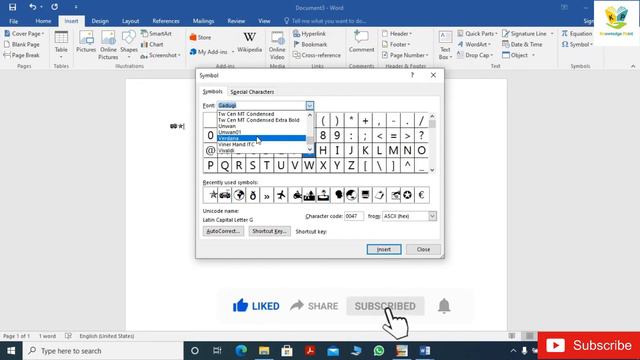Click the Shortcut Key... button
640x360 pixels.
click(269, 231)
